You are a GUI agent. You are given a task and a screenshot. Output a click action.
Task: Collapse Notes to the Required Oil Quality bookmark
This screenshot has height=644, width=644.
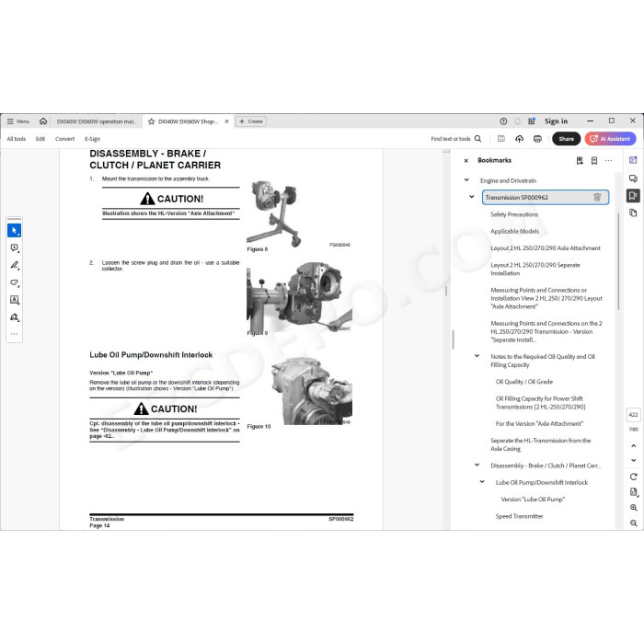click(x=477, y=356)
